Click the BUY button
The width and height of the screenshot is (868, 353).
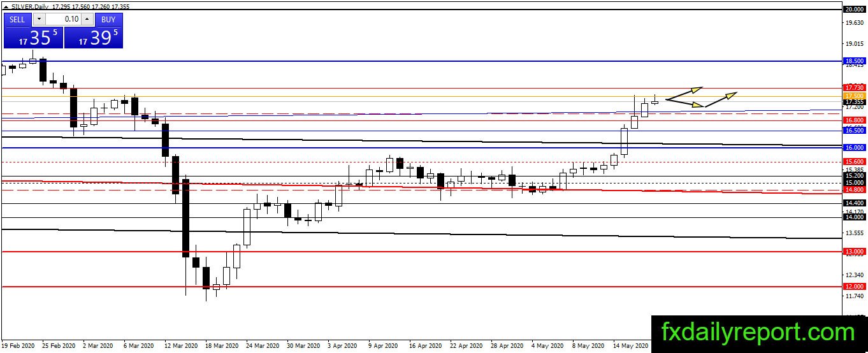tap(109, 19)
